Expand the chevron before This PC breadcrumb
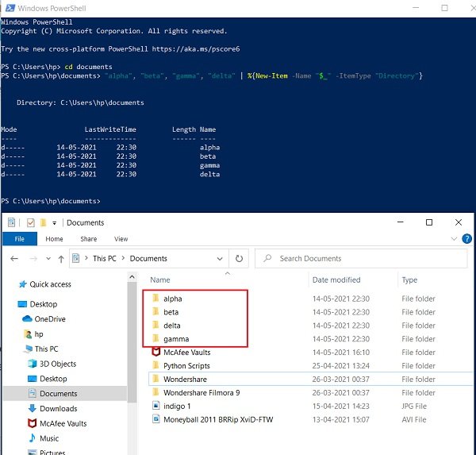Viewport: 476px width, 455px height. point(86,258)
